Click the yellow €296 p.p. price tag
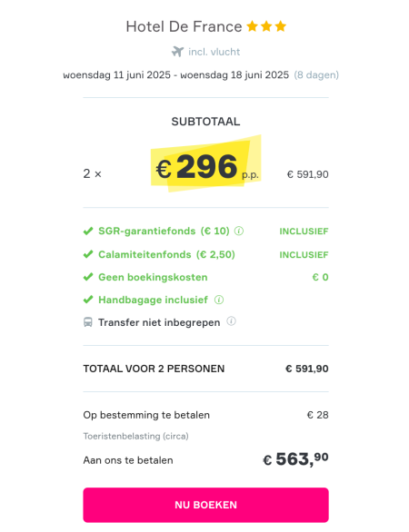 click(x=205, y=164)
